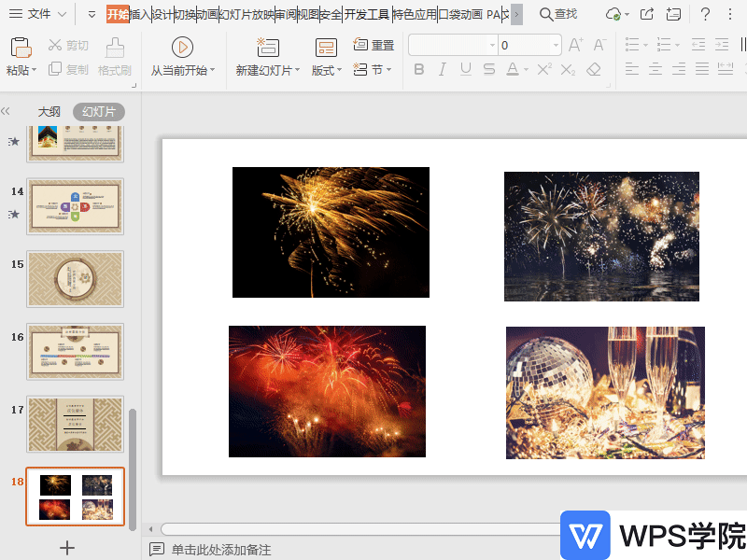Switch panel to 幻灯片 slides view

point(99,112)
